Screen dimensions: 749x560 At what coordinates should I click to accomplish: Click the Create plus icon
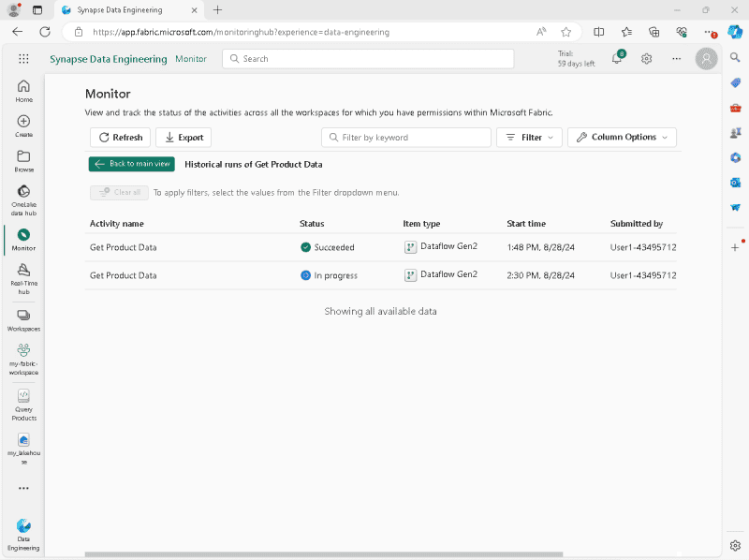pyautogui.click(x=23, y=126)
